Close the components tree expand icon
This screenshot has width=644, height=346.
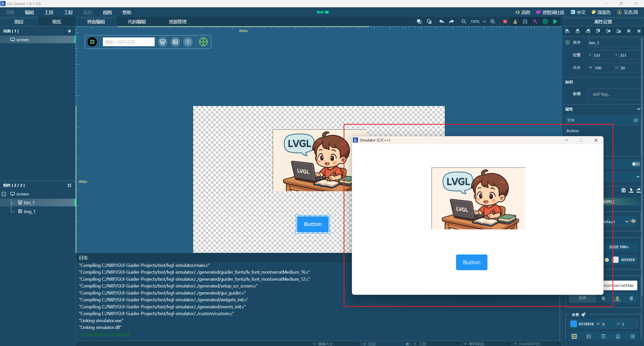point(69,185)
